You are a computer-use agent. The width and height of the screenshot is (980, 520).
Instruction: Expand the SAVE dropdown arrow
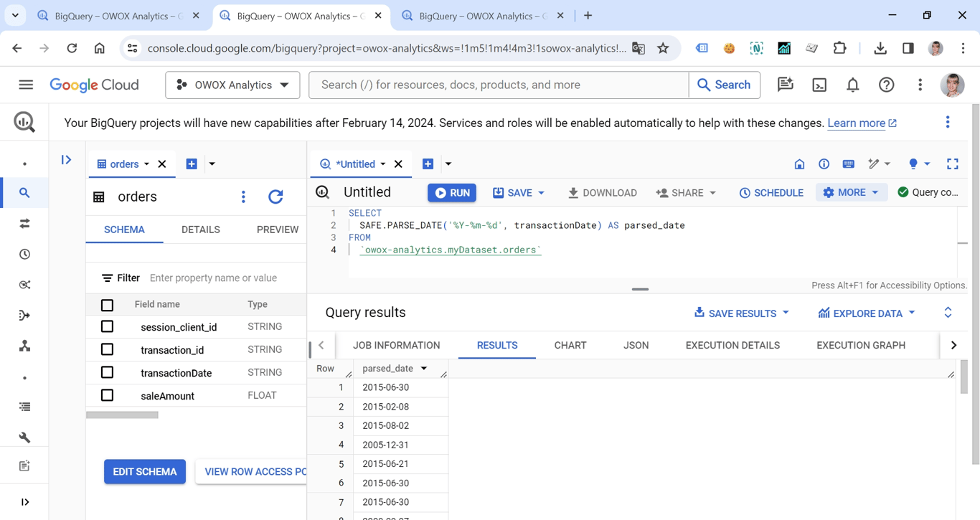coord(542,193)
